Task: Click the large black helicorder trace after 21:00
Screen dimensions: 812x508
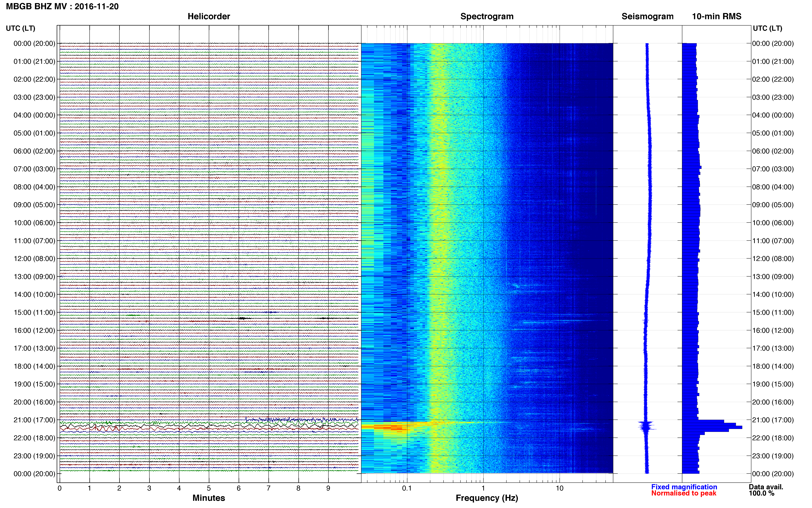Action: [x=209, y=426]
